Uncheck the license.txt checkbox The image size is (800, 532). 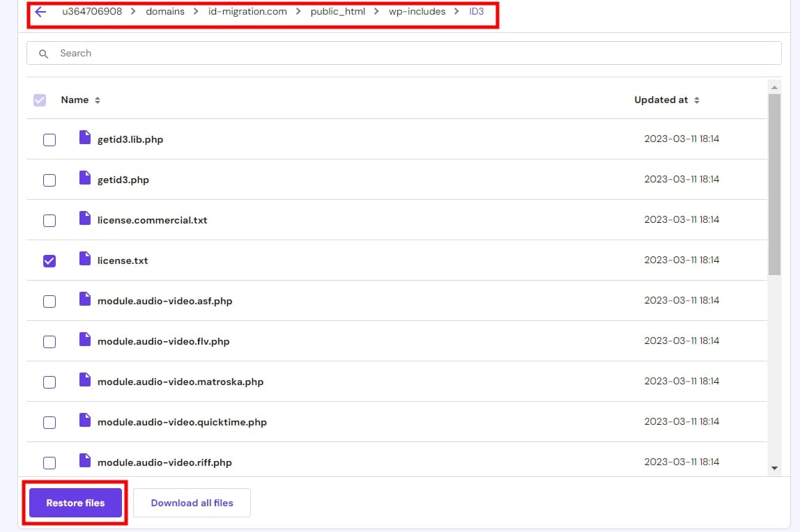pyautogui.click(x=49, y=260)
